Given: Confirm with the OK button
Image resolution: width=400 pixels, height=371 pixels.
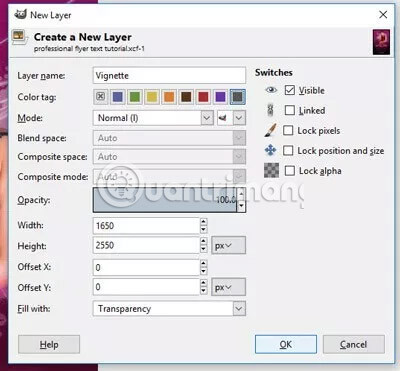Looking at the screenshot, I should (x=286, y=344).
